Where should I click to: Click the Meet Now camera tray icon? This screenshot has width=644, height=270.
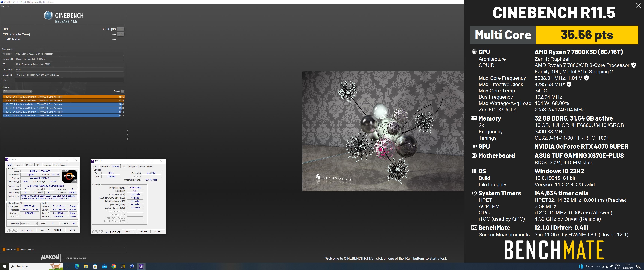click(603, 266)
